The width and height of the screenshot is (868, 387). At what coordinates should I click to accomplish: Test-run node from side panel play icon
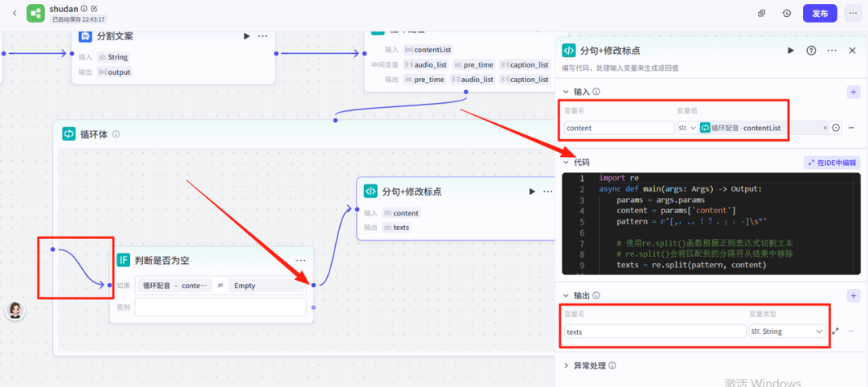(791, 51)
